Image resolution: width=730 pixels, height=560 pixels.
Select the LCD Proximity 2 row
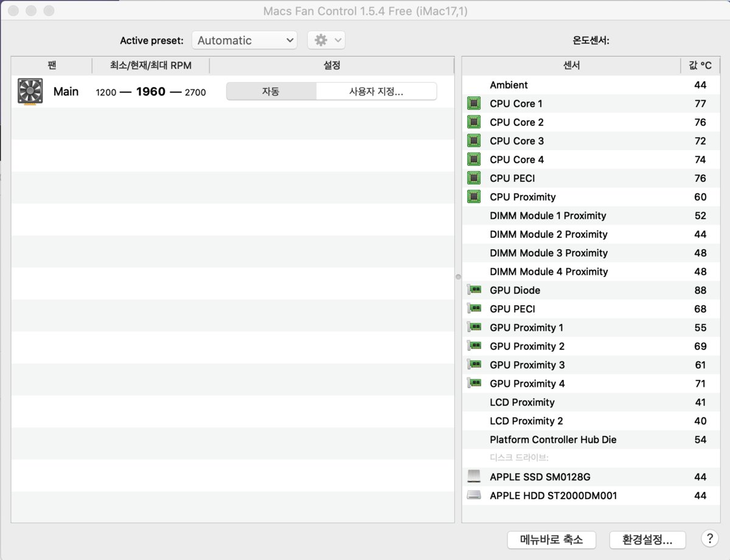591,421
